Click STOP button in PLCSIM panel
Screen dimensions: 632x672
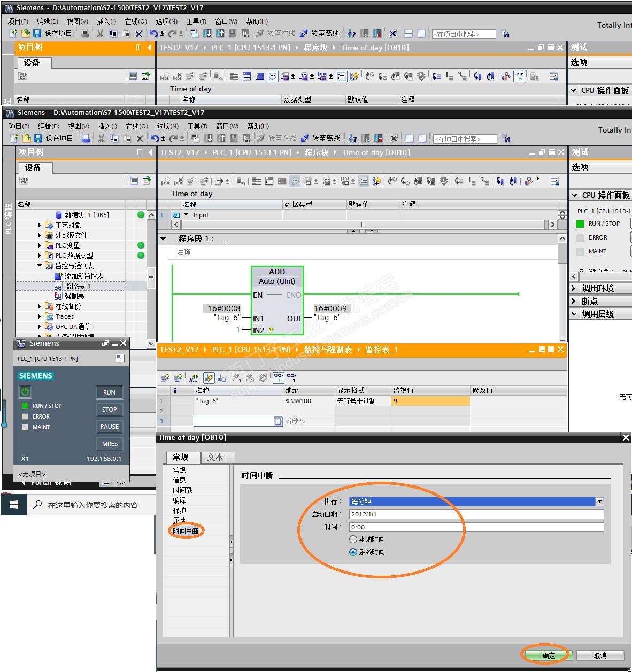coord(110,410)
